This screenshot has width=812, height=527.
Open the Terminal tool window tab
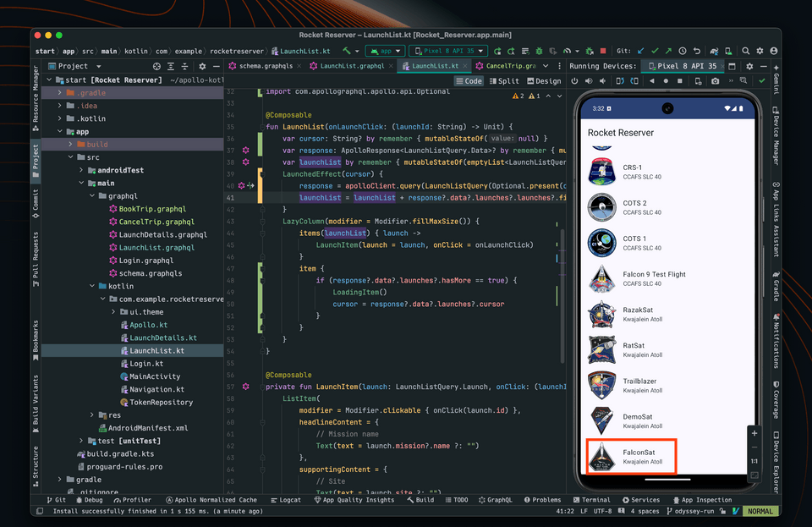point(591,500)
